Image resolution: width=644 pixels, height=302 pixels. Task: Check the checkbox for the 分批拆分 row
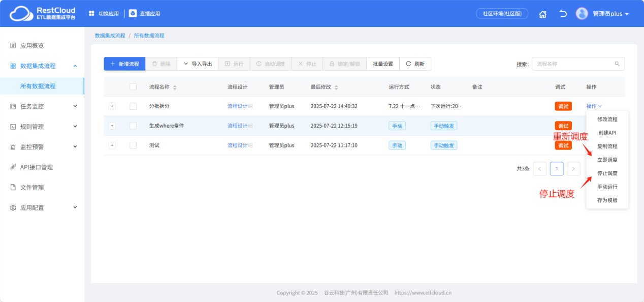tap(133, 106)
